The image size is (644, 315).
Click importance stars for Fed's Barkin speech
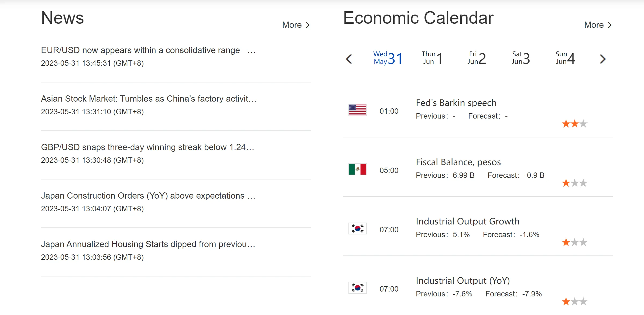pyautogui.click(x=574, y=124)
